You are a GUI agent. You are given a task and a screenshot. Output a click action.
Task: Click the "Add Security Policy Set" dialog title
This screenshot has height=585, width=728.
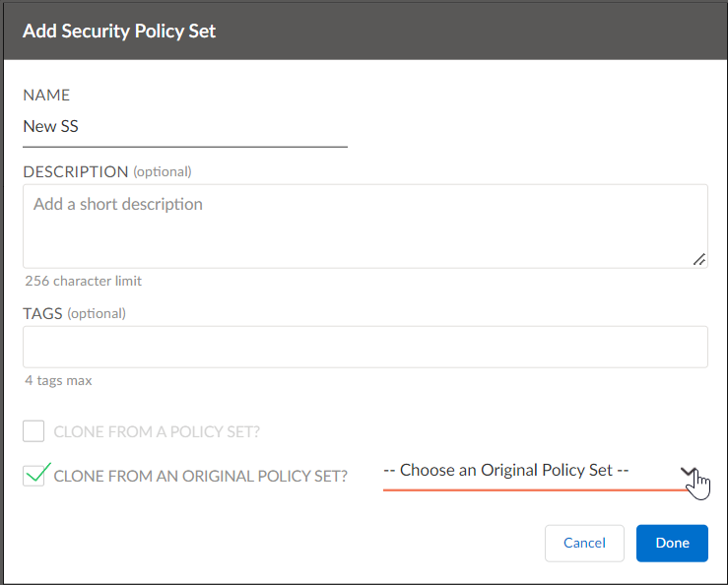119,31
